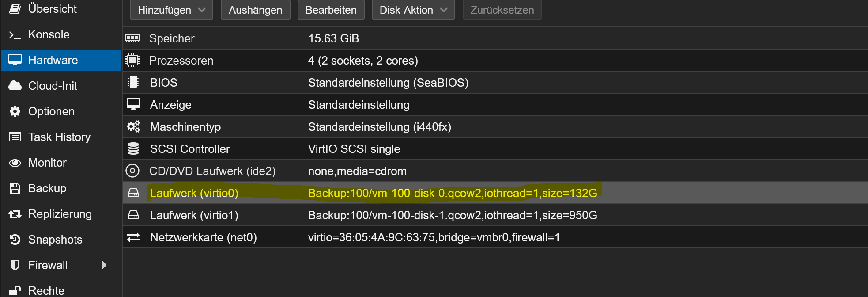Click the Anzeige monitor icon
The height and width of the screenshot is (297, 868).
point(133,104)
